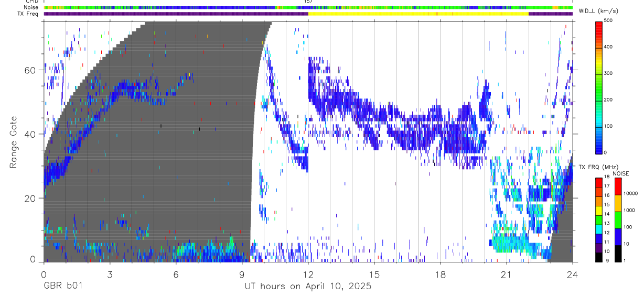
Task: Click hour 9 on the UT time axis
Action: click(x=242, y=274)
